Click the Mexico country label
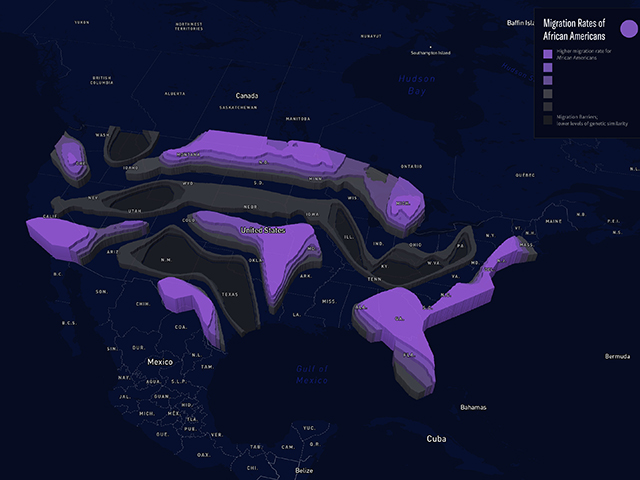The width and height of the screenshot is (640, 480). point(160,361)
